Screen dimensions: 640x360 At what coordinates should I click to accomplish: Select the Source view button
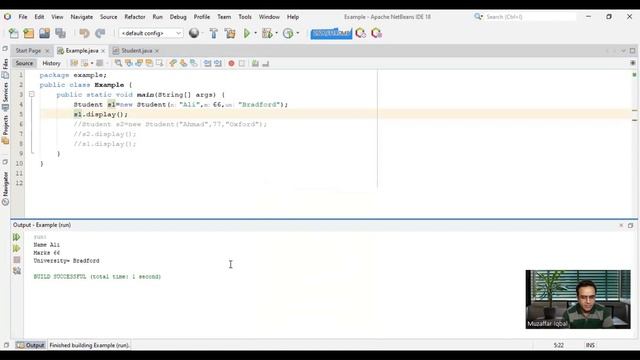[24, 63]
